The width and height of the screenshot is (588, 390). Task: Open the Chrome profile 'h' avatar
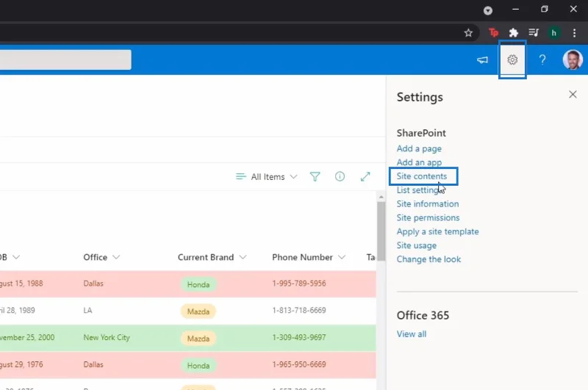pyautogui.click(x=554, y=33)
